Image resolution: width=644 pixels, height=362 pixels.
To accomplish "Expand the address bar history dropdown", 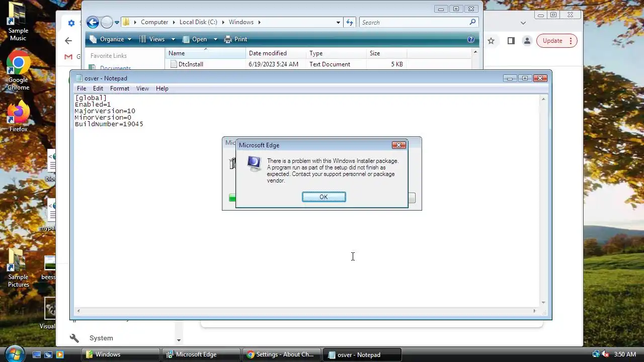I will tap(338, 22).
